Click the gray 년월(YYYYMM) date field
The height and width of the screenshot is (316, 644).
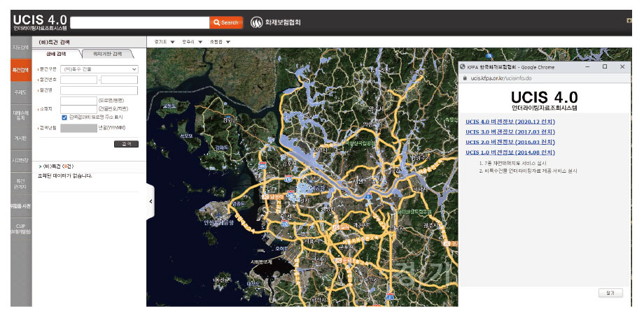click(x=78, y=128)
